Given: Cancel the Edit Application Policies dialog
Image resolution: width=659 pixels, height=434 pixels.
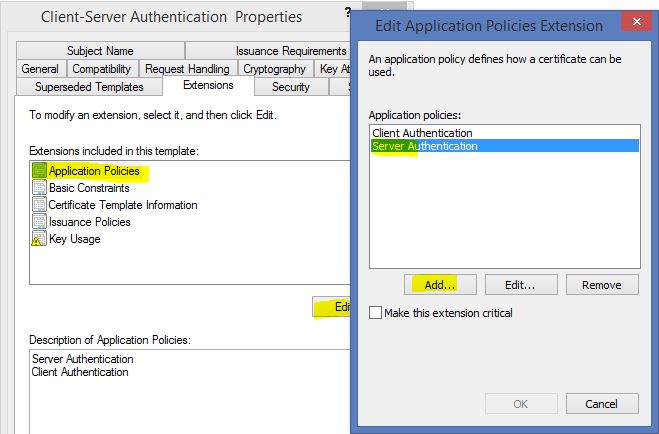Looking at the screenshot, I should (x=601, y=404).
